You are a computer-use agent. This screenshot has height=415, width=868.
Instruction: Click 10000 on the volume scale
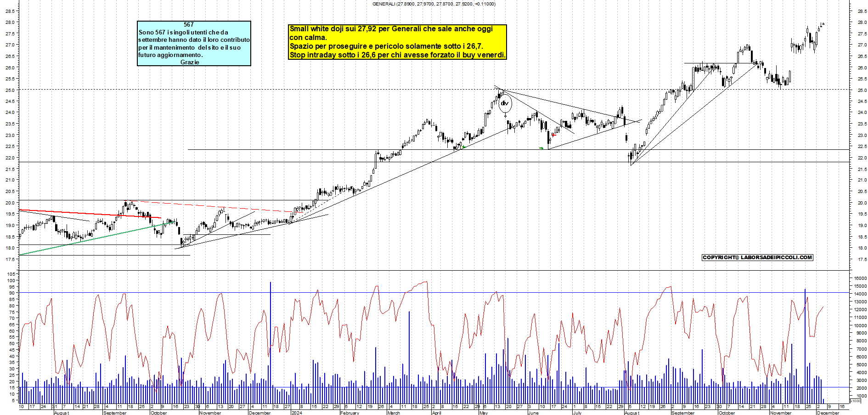[x=860, y=326]
